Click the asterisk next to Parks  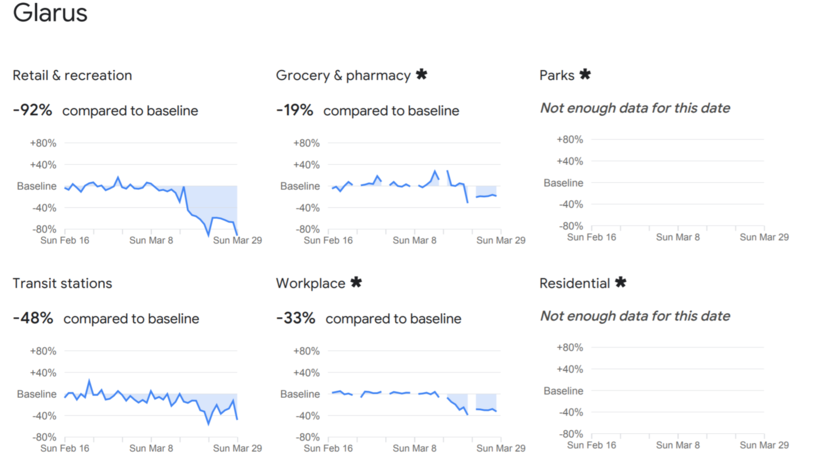[585, 75]
